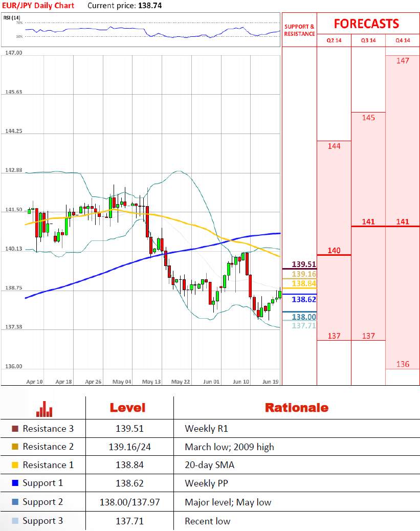Viewport: 420px width, 531px height.
Task: Click the 'Weekly PP' rationale cell
Action: coord(207,483)
